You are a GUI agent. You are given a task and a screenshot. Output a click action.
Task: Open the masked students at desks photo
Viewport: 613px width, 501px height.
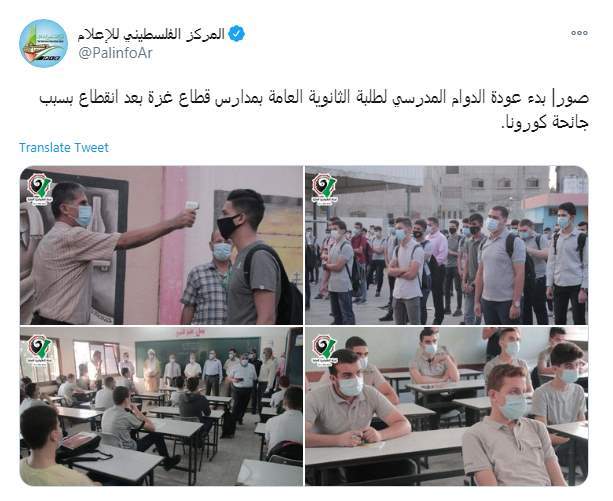click(446, 406)
